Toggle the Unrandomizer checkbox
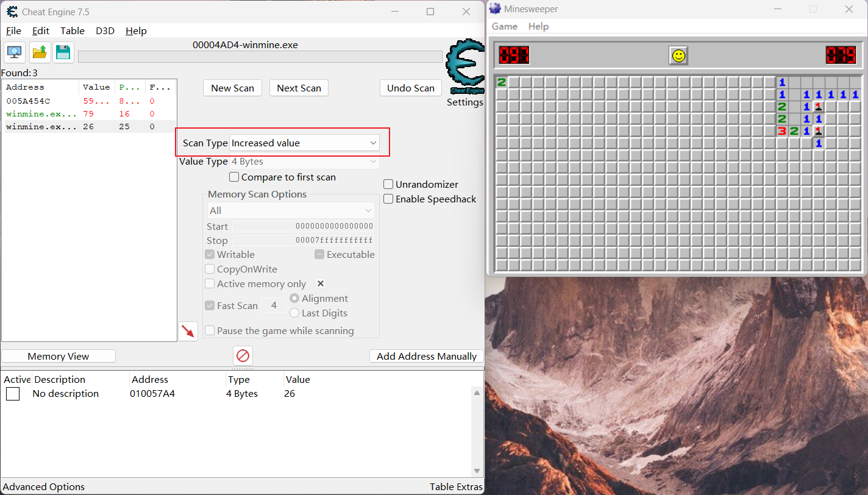The image size is (868, 495). [x=388, y=184]
